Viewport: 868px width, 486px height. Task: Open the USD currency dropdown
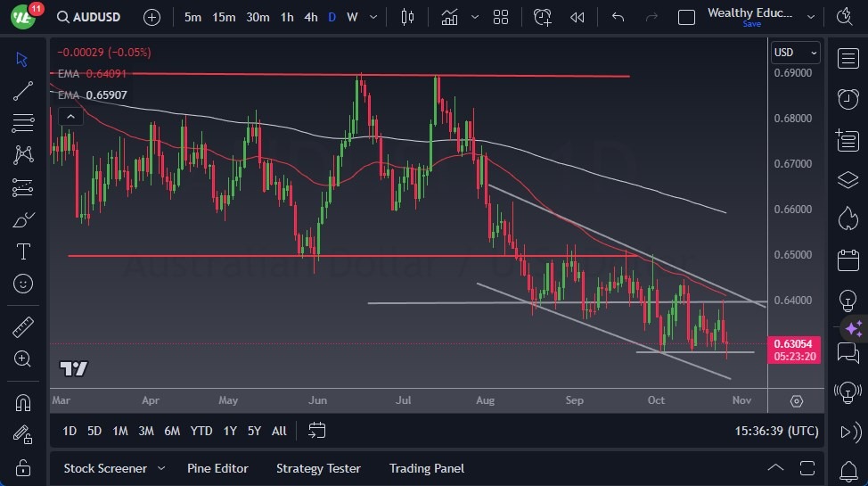(795, 53)
